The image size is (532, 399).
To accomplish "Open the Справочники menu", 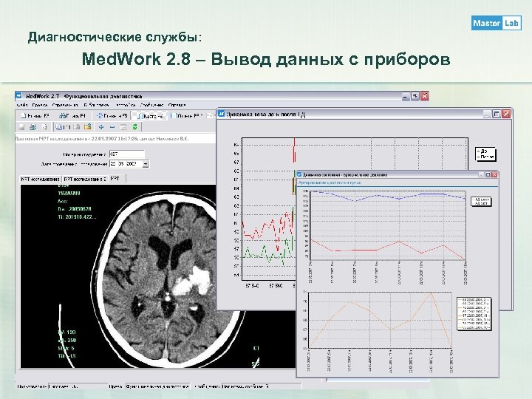I will (65, 105).
